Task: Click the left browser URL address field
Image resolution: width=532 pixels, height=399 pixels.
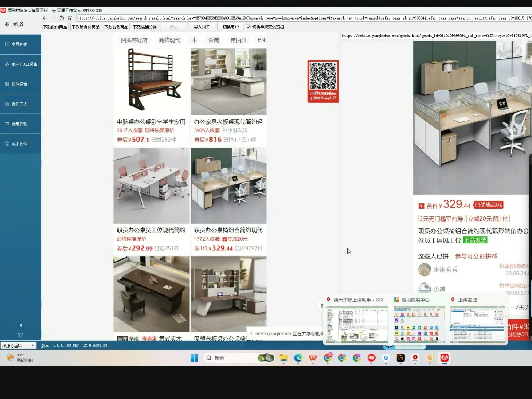Action: pyautogui.click(x=304, y=18)
